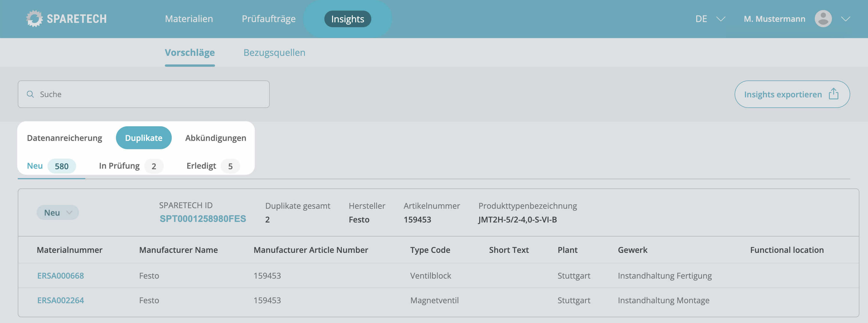Select the Datenanreicherung filter

click(64, 137)
